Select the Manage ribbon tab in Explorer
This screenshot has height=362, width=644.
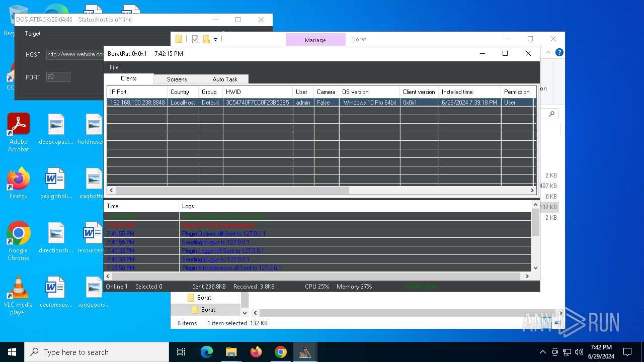click(x=315, y=40)
